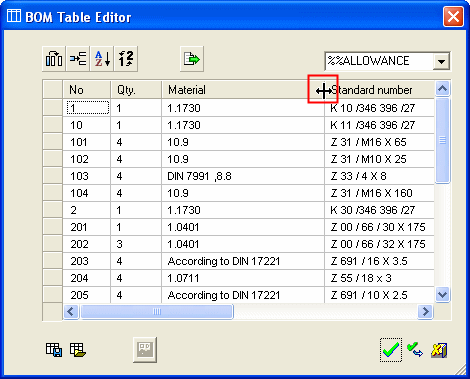The width and height of the screenshot is (470, 379).
Task: Select cell 'Z 00 / 66 / 32 X 175'
Action: tap(379, 244)
